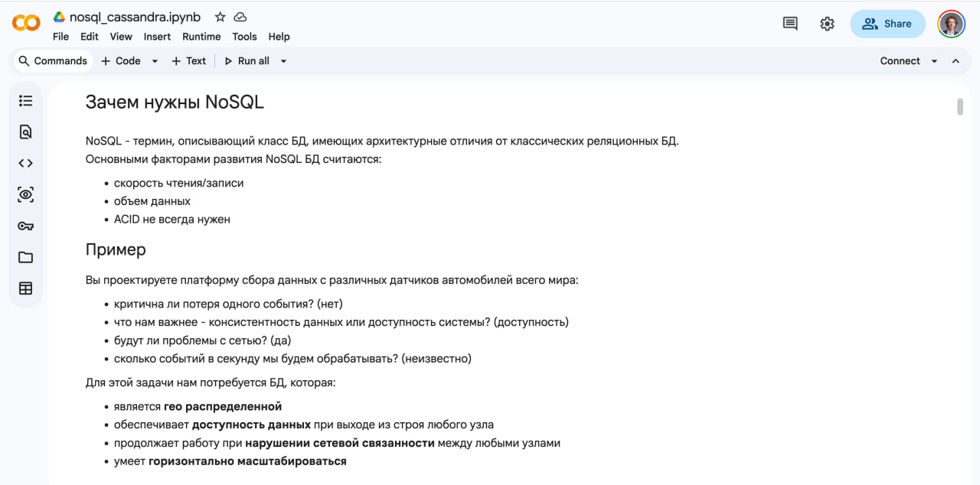Open the Code snippets sidebar icon

pos(25,163)
